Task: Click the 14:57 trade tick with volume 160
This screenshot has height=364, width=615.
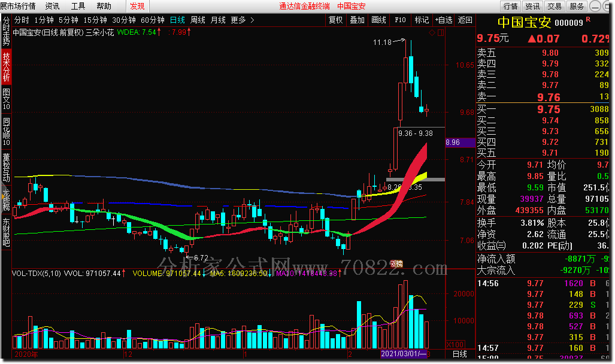Action: [543, 348]
